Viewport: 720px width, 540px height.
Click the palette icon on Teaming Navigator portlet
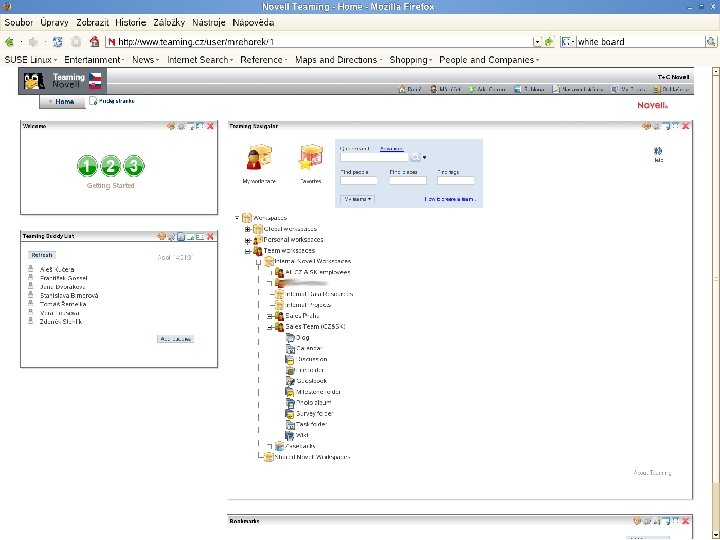point(646,126)
